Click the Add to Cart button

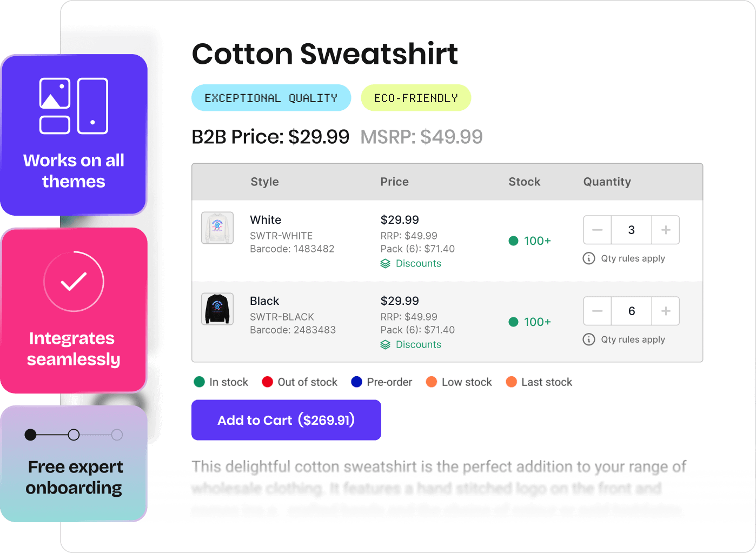[286, 420]
